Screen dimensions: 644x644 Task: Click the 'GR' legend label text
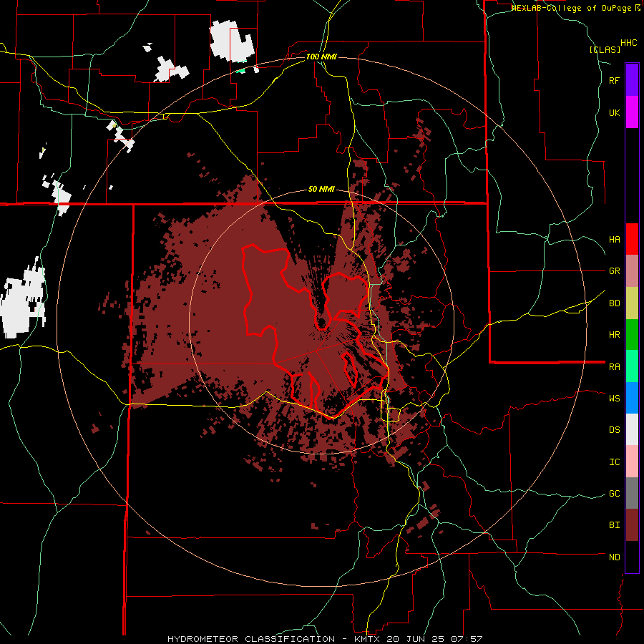[x=614, y=271]
